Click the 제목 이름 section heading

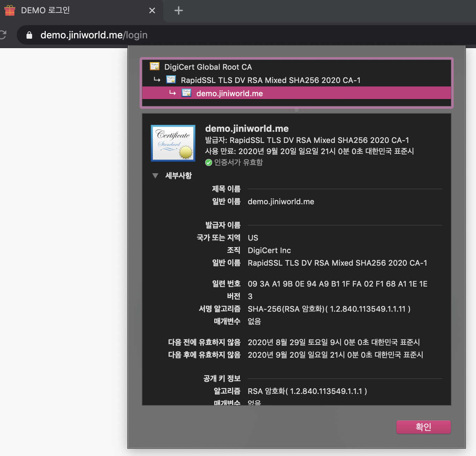tap(226, 189)
